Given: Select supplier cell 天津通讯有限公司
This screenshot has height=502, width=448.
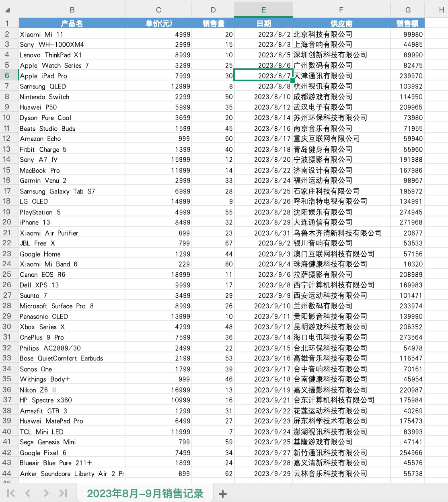Looking at the screenshot, I should [341, 76].
